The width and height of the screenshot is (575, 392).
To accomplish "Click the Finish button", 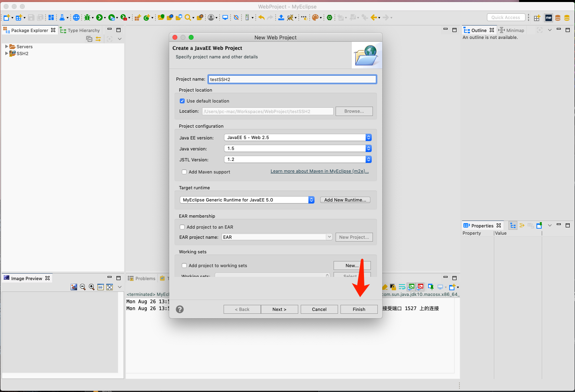I will (x=359, y=309).
